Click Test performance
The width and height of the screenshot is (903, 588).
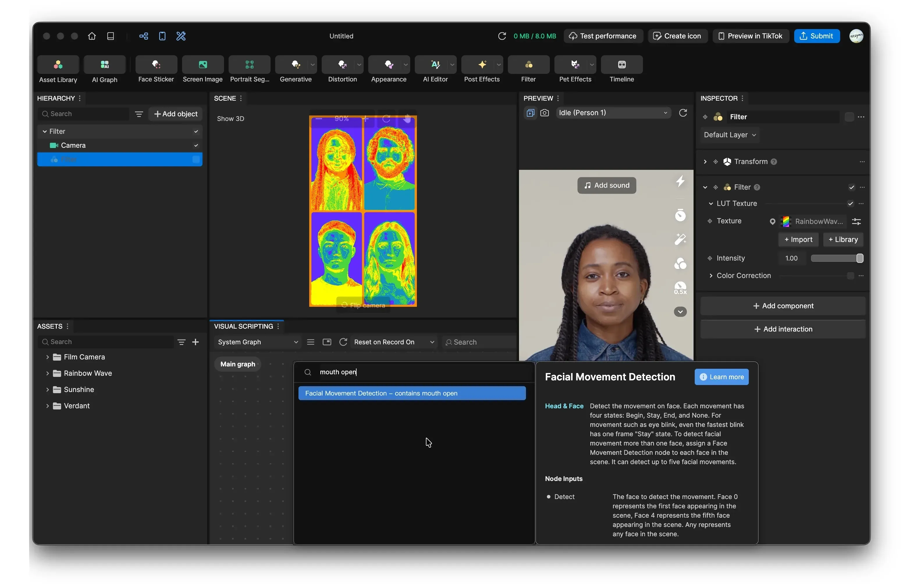click(x=603, y=36)
